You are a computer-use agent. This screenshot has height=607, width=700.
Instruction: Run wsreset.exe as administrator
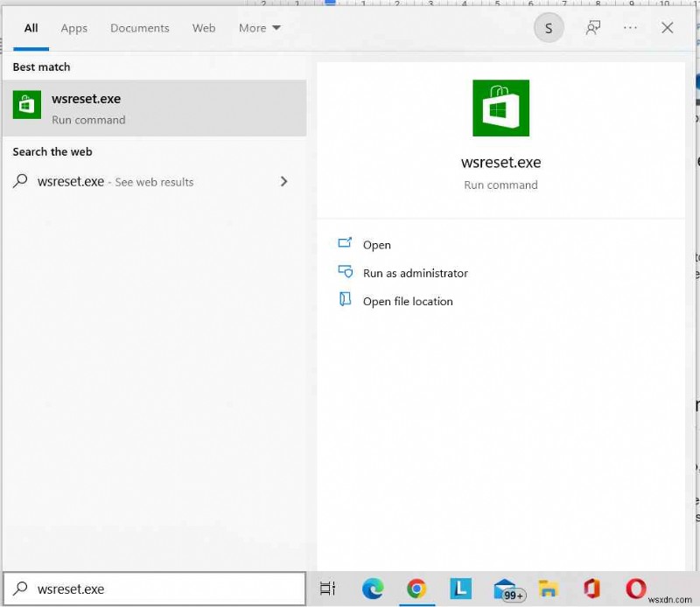coord(416,273)
